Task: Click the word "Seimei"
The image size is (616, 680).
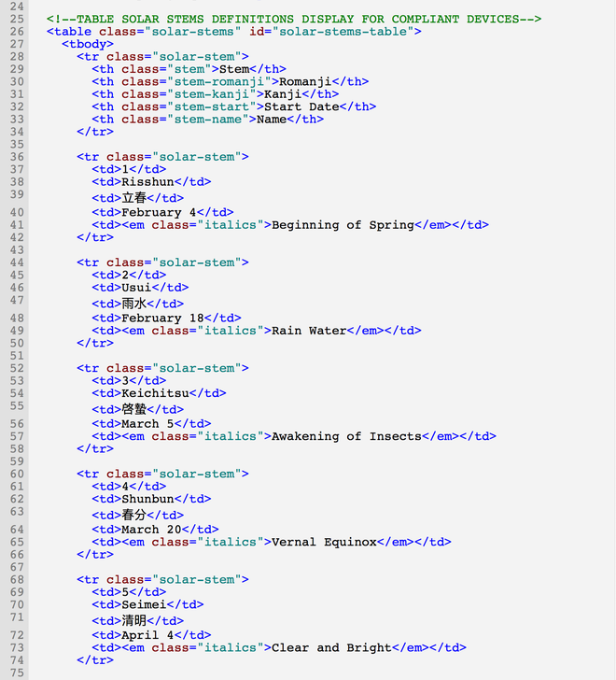Action: (x=144, y=605)
